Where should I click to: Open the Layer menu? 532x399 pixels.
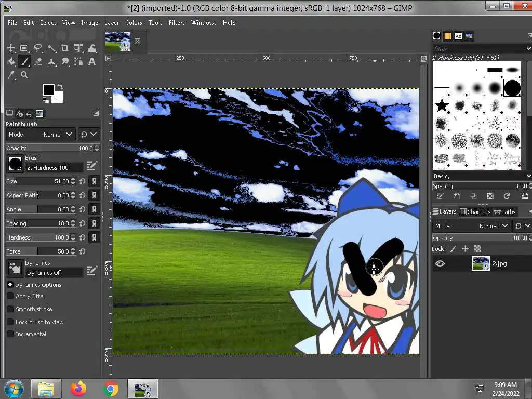coord(111,23)
